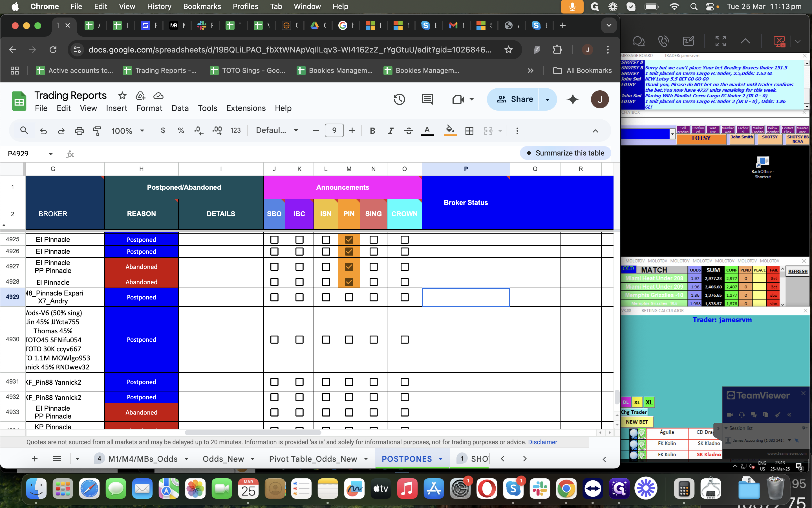Switch to M1/M4/MBs_Odds sheet tab
Image resolution: width=812 pixels, height=508 pixels.
[143, 459]
